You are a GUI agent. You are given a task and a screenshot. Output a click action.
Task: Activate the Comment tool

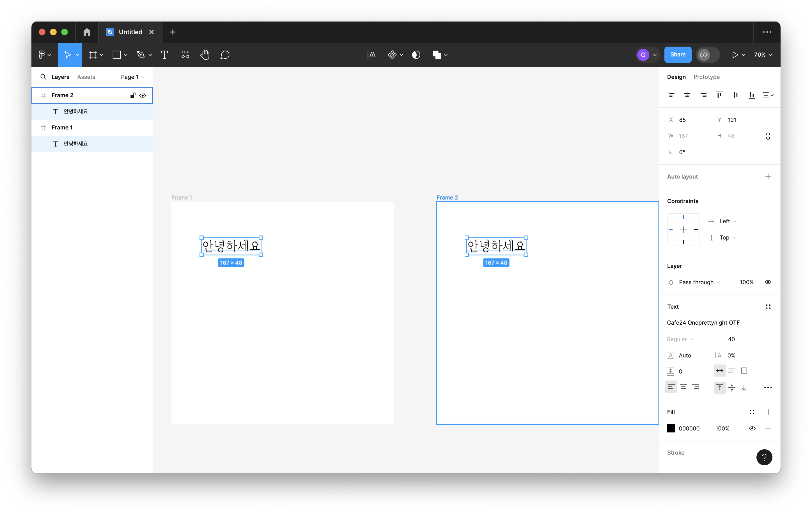(x=225, y=55)
